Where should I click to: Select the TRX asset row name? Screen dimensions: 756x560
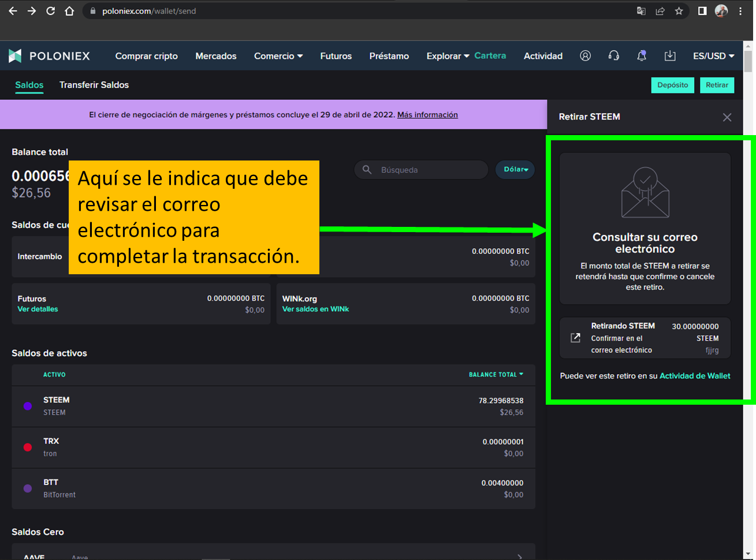(51, 441)
